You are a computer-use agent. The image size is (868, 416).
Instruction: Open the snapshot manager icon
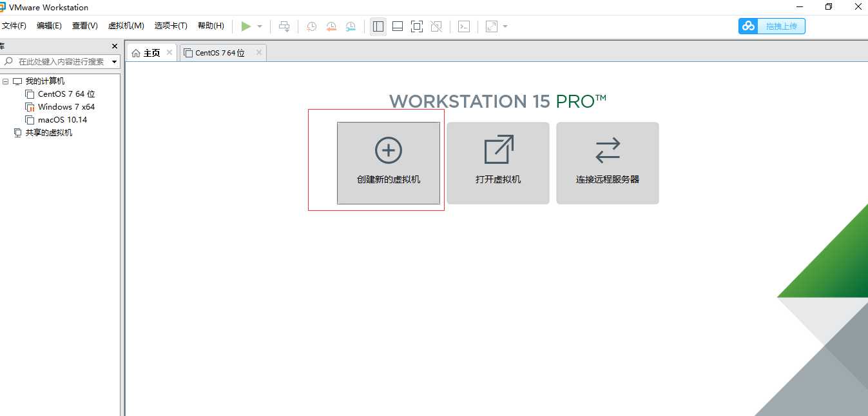pos(350,26)
